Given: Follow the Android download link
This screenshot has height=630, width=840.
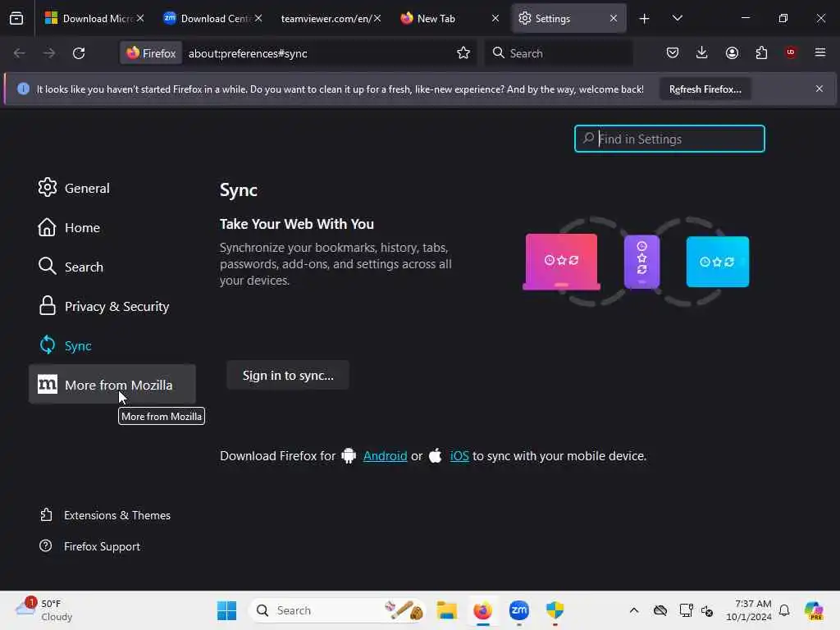Looking at the screenshot, I should click(x=385, y=456).
